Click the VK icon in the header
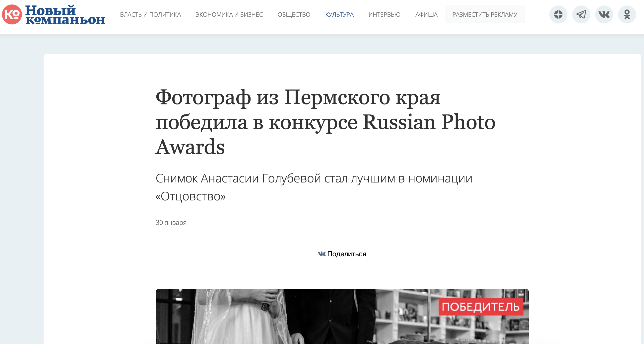 [604, 14]
